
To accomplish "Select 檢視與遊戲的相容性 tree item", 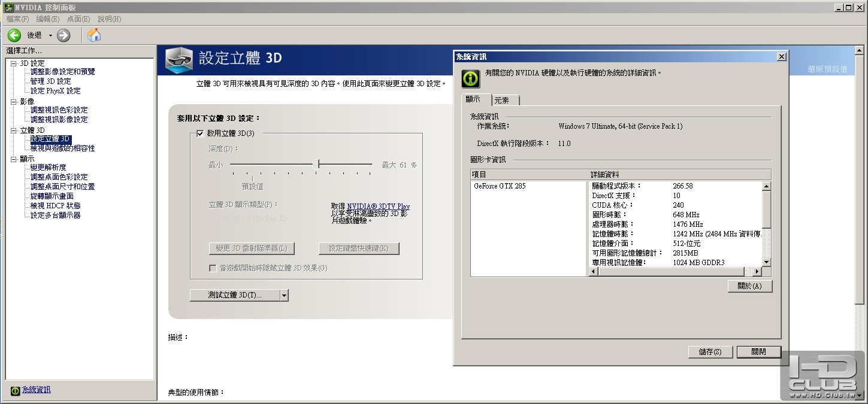I will pyautogui.click(x=63, y=148).
